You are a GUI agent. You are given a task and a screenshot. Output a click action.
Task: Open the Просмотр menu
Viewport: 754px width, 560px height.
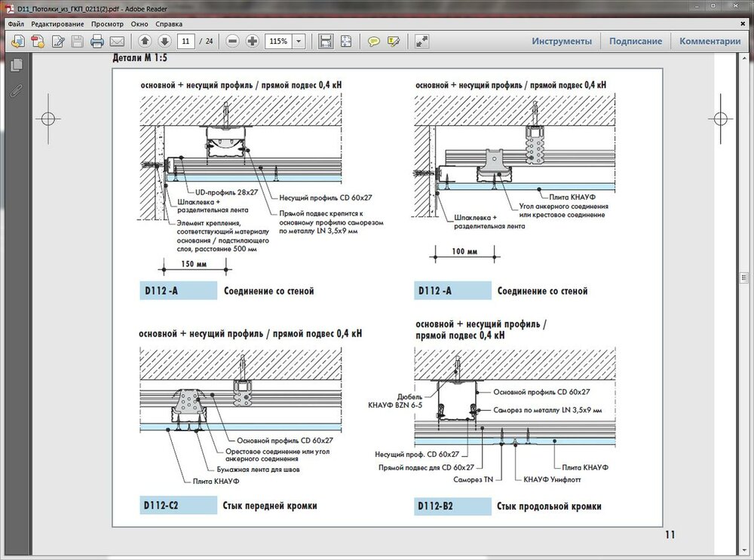pyautogui.click(x=107, y=24)
